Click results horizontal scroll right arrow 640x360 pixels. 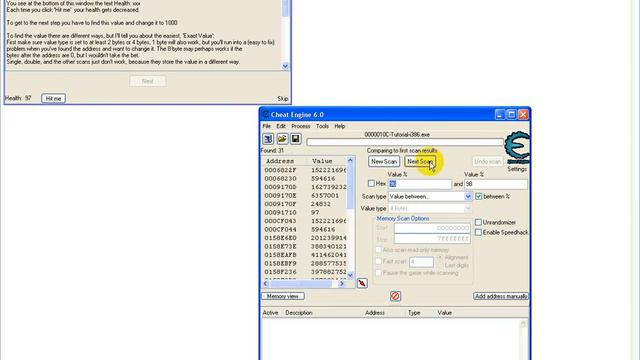click(x=342, y=284)
